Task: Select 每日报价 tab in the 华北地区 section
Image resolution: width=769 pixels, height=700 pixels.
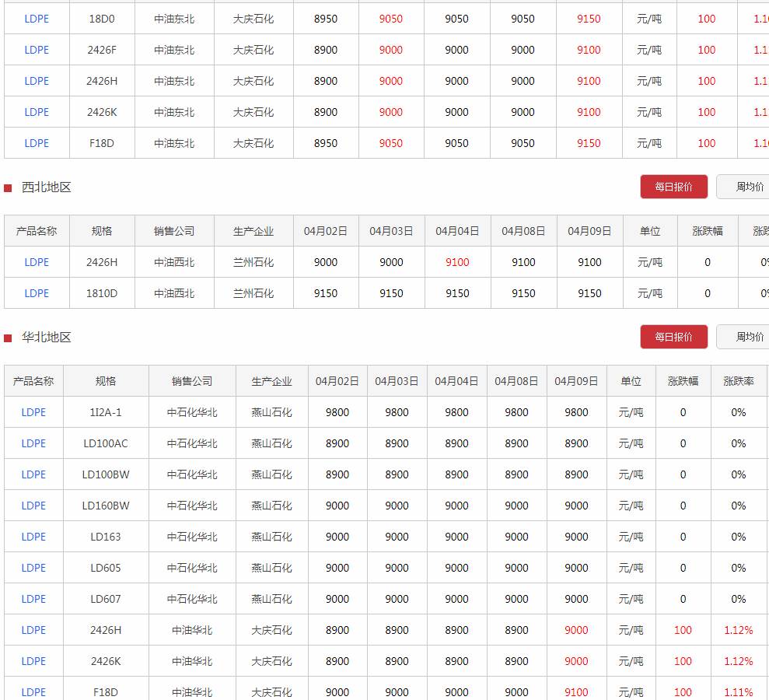Action: 673,337
